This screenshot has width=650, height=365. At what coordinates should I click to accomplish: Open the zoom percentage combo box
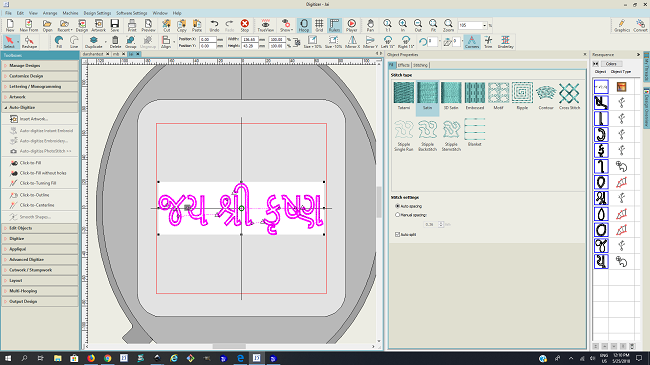pyautogui.click(x=473, y=25)
